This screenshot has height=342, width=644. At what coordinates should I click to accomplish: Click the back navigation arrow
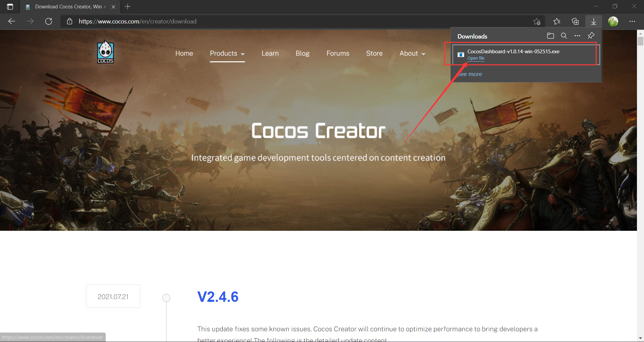11,21
